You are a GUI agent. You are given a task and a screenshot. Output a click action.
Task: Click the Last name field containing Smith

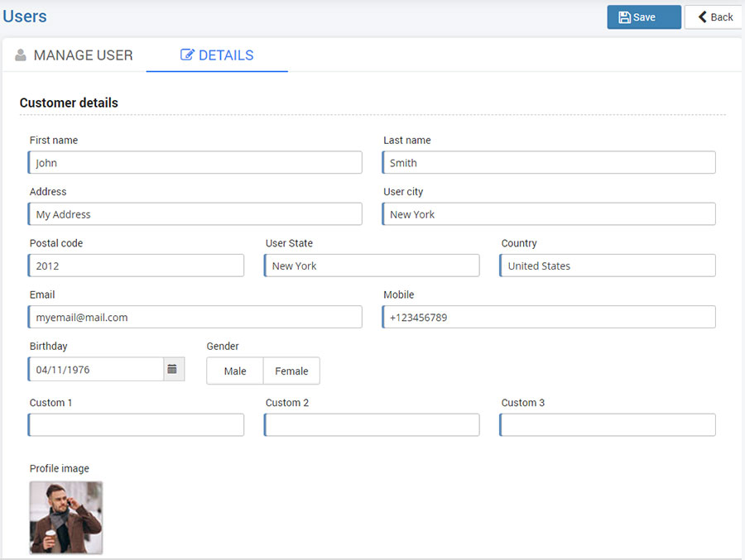(x=549, y=162)
